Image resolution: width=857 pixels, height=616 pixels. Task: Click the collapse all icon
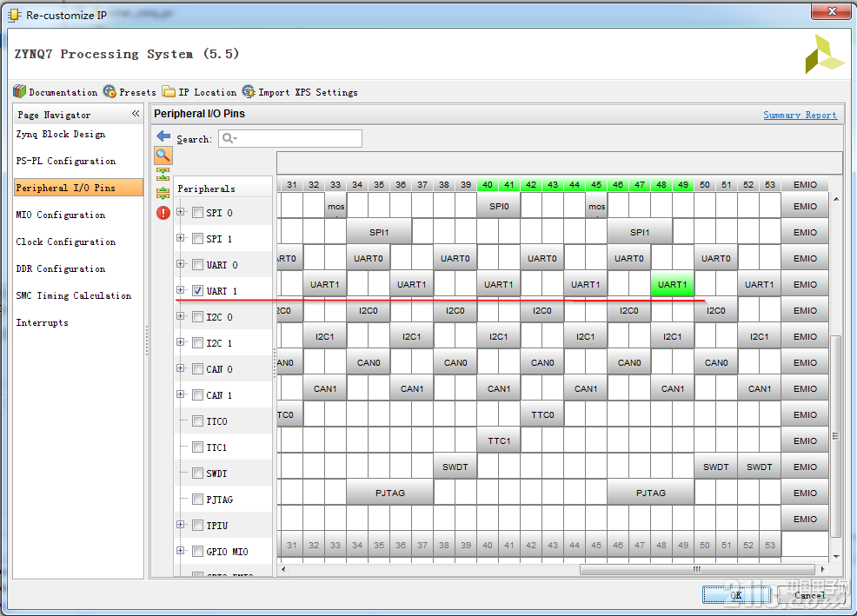[x=163, y=175]
